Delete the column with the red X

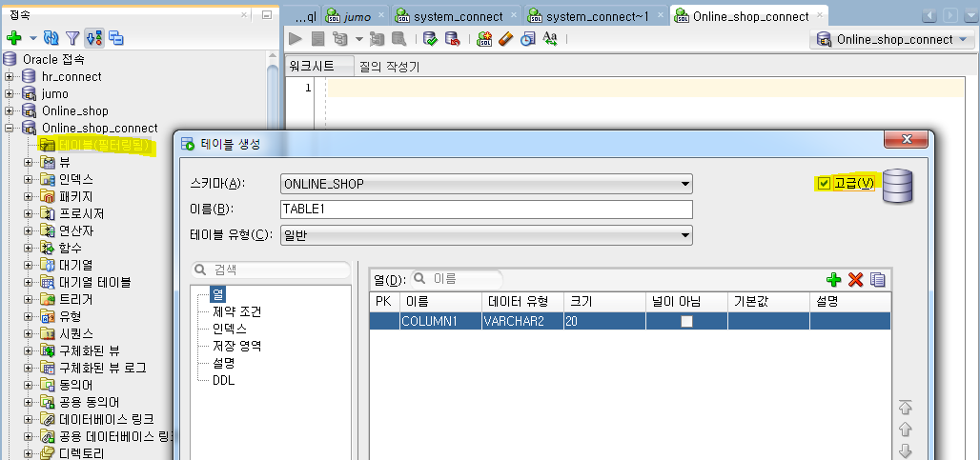856,279
